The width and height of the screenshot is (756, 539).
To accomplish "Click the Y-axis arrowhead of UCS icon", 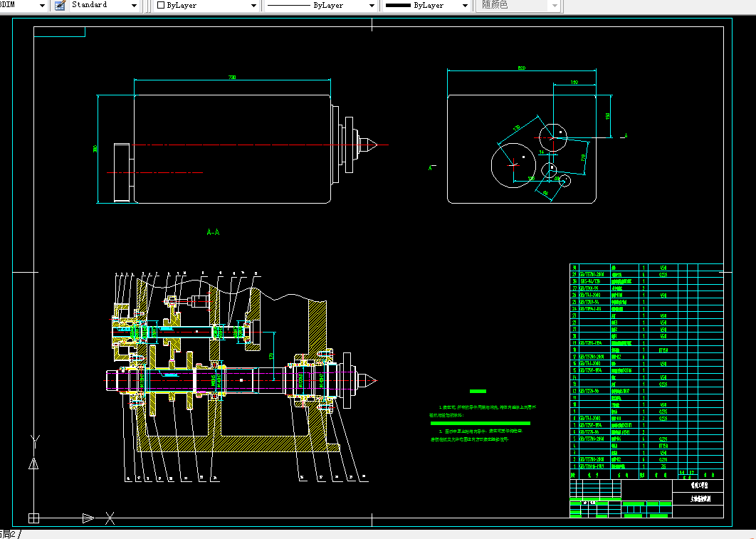I will [33, 464].
